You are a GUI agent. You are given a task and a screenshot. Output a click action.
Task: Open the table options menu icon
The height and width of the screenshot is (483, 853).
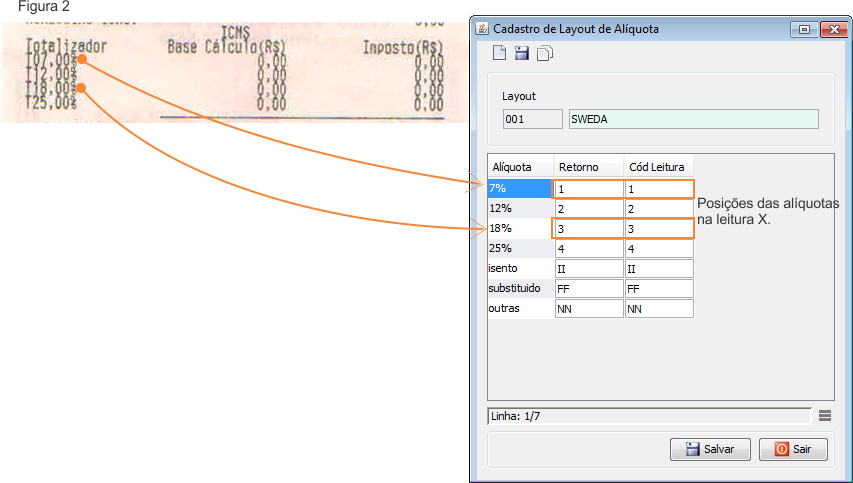pos(824,416)
